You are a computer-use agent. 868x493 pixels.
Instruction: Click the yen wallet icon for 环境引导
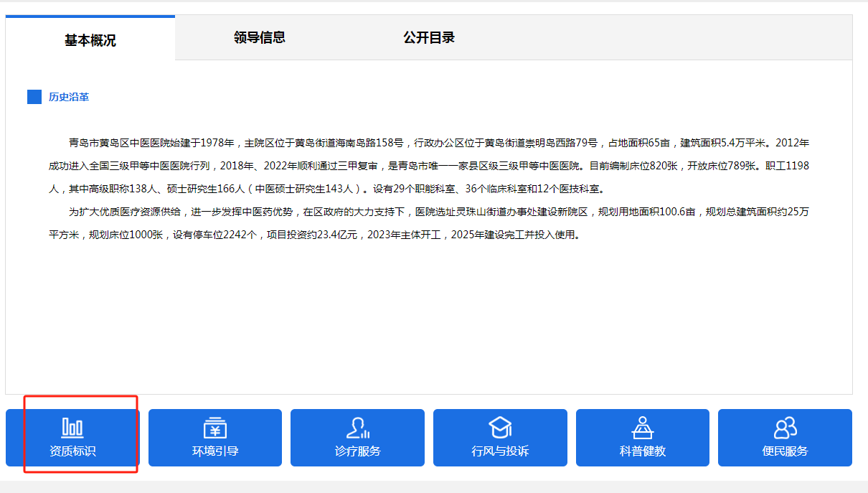(214, 428)
